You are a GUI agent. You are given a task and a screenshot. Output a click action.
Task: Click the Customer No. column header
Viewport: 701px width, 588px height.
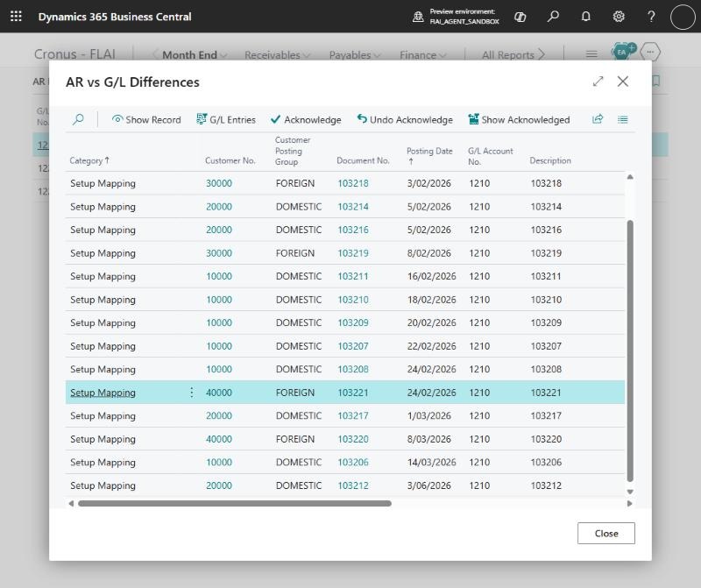pos(230,160)
